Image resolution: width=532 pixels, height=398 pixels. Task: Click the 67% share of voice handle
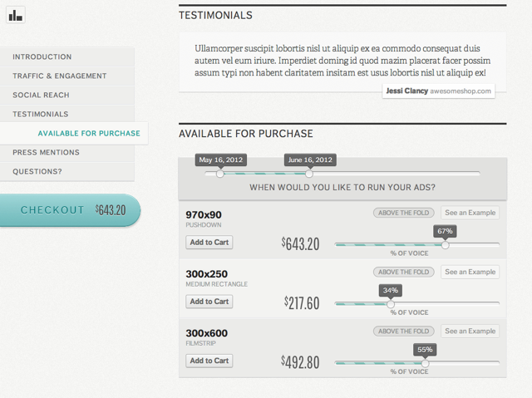446,244
